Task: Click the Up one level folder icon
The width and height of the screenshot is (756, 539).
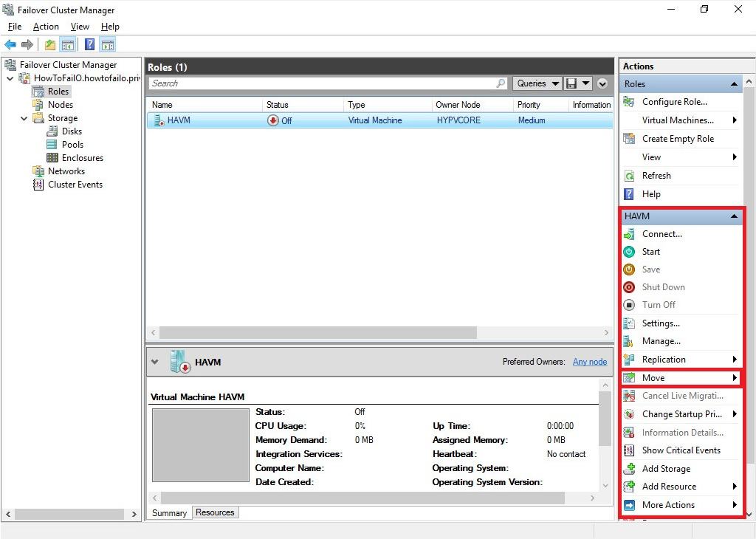Action: click(x=49, y=45)
